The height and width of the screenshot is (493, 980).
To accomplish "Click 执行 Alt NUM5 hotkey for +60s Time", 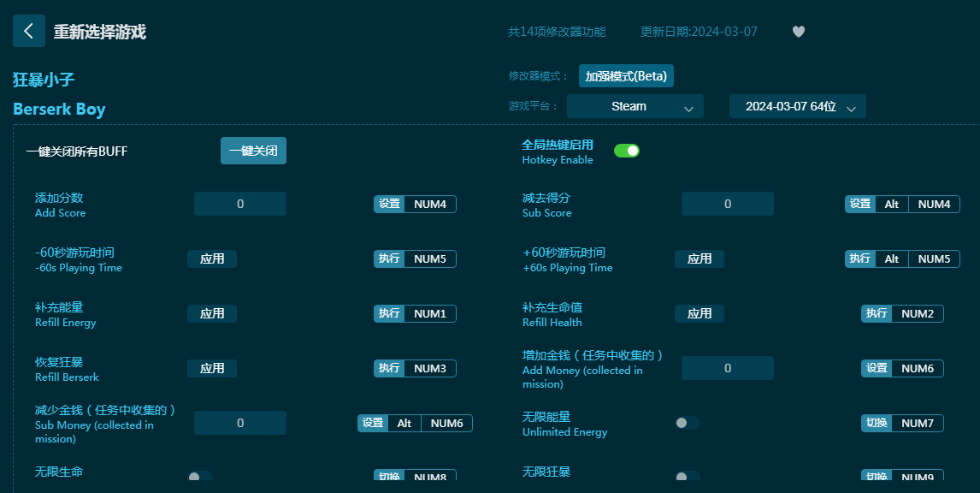I will pos(902,259).
